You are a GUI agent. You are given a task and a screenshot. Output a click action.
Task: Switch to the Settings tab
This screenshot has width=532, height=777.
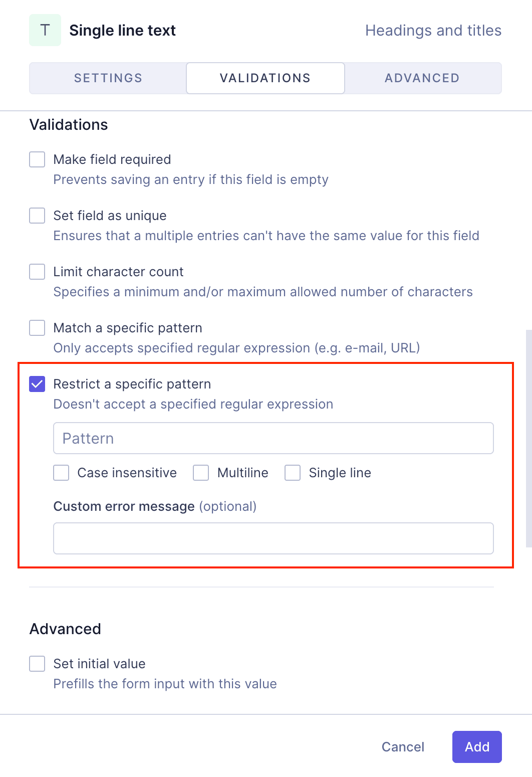tap(107, 78)
